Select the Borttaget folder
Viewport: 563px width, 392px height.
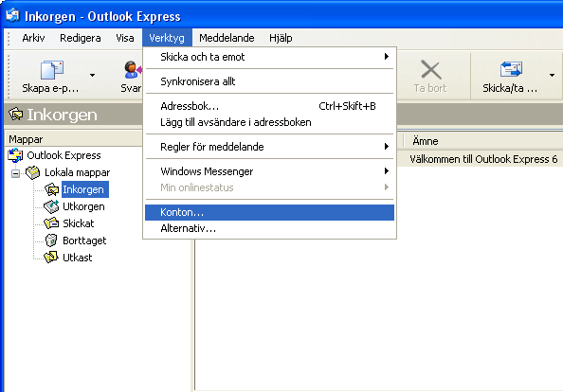click(x=84, y=241)
